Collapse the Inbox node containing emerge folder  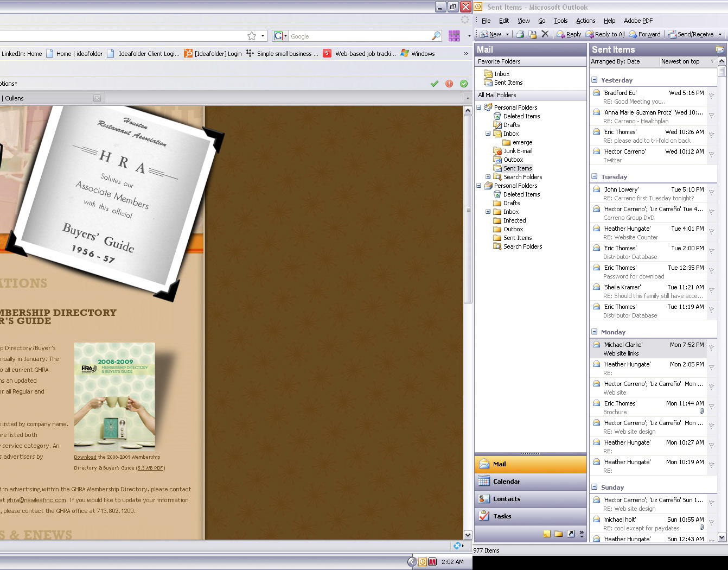click(488, 134)
